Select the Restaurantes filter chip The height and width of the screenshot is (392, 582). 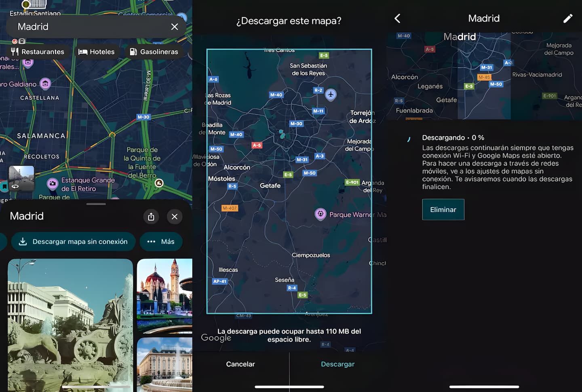tap(38, 52)
